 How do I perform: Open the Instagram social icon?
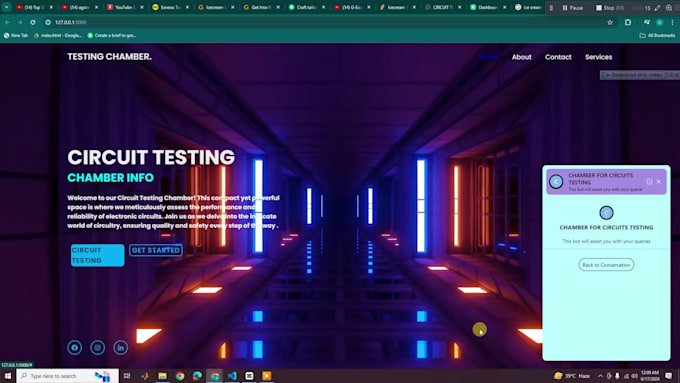pyautogui.click(x=98, y=347)
